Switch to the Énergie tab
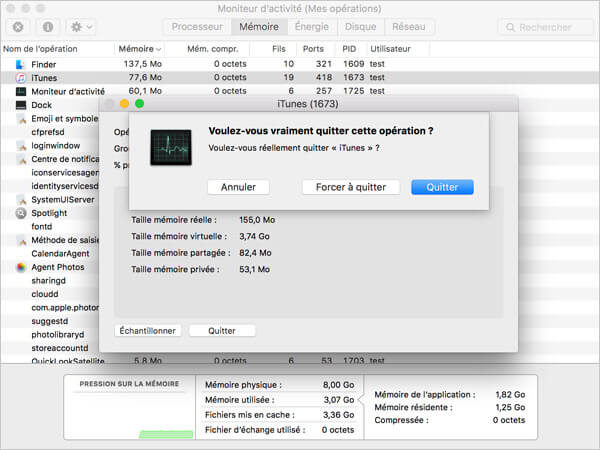Viewport: 600px width, 450px height. (312, 27)
